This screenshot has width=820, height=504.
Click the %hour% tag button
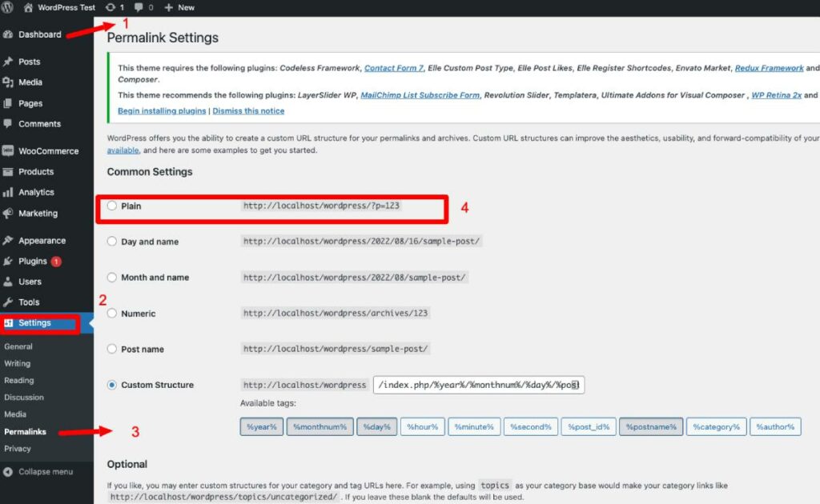[423, 426]
